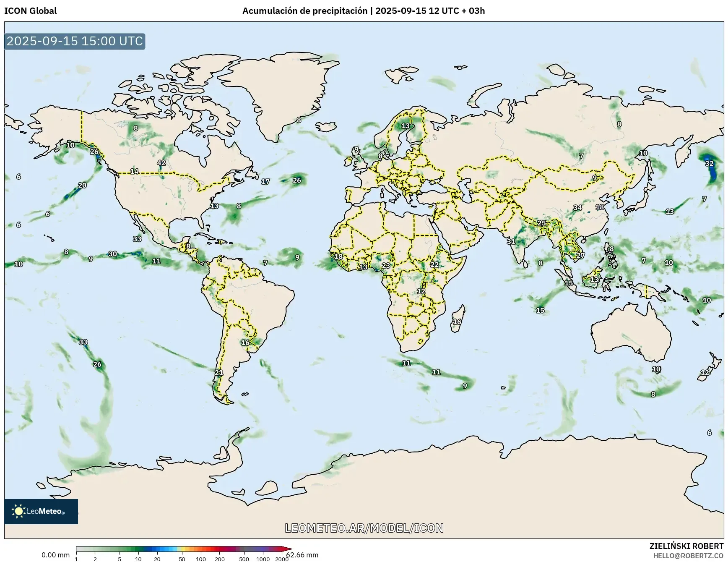Image resolution: width=728 pixels, height=562 pixels.
Task: Click the colorbar tick label 2000
Action: 282,559
